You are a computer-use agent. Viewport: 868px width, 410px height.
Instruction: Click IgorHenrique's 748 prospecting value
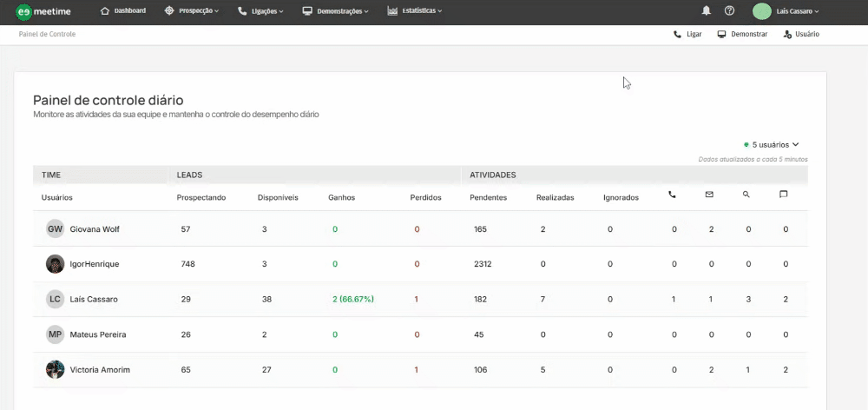click(x=187, y=264)
